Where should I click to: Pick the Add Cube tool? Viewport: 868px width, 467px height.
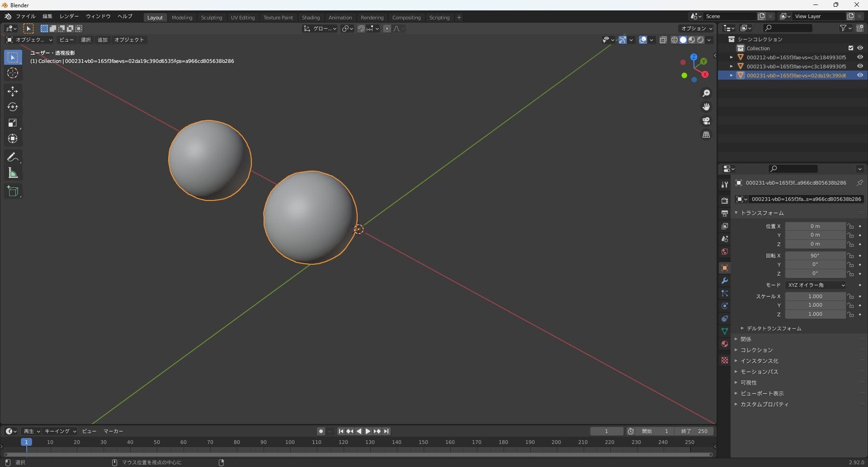[13, 191]
